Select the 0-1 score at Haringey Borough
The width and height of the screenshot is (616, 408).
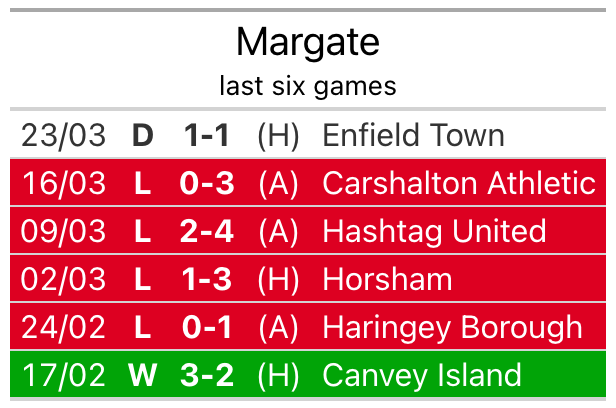click(x=208, y=327)
